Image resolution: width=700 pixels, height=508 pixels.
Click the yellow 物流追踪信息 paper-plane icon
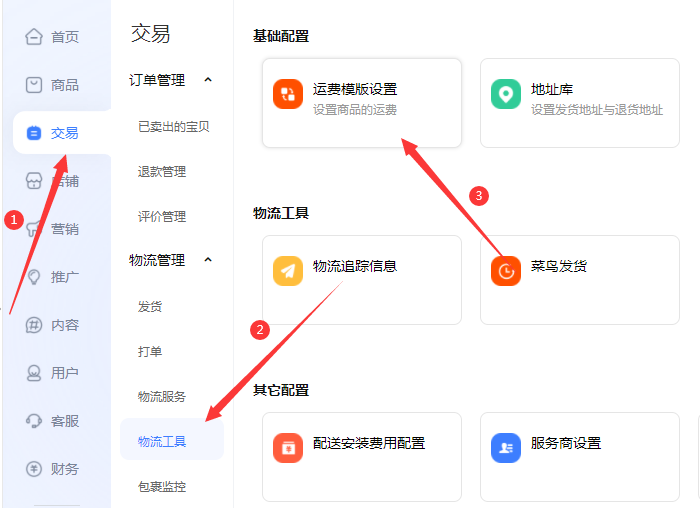click(288, 271)
